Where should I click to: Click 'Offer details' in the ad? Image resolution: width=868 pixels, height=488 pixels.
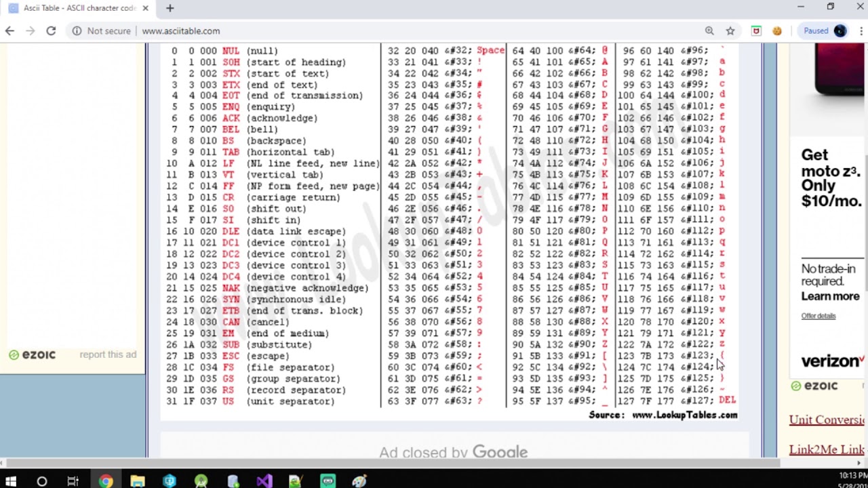pos(818,316)
